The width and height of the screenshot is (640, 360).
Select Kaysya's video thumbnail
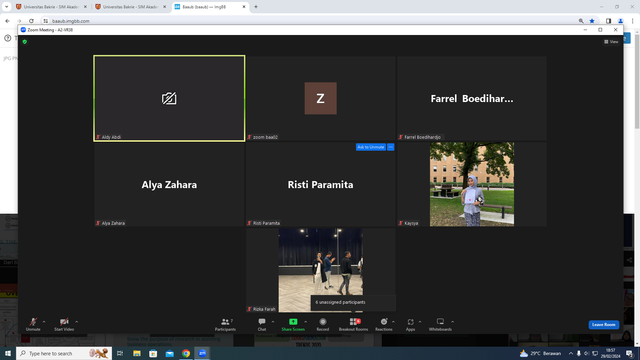tap(472, 184)
